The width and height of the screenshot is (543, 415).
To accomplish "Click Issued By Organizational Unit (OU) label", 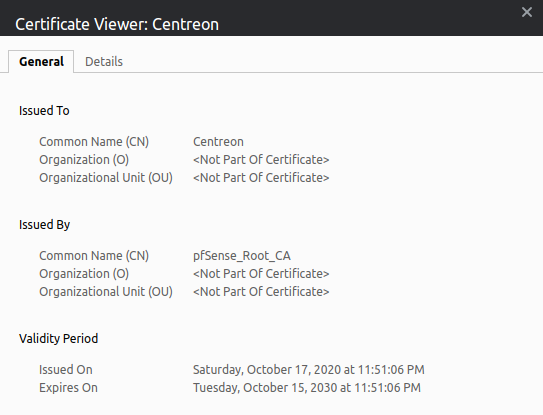I will click(106, 292).
